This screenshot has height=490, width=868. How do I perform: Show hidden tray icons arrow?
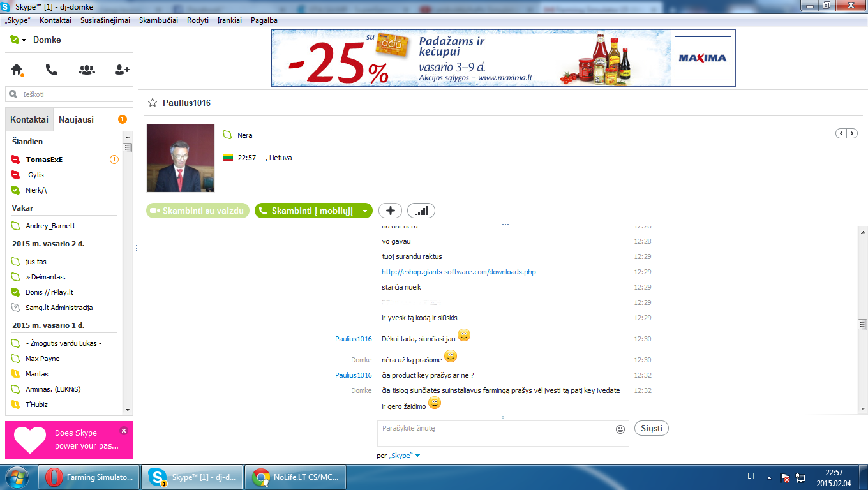click(x=770, y=477)
